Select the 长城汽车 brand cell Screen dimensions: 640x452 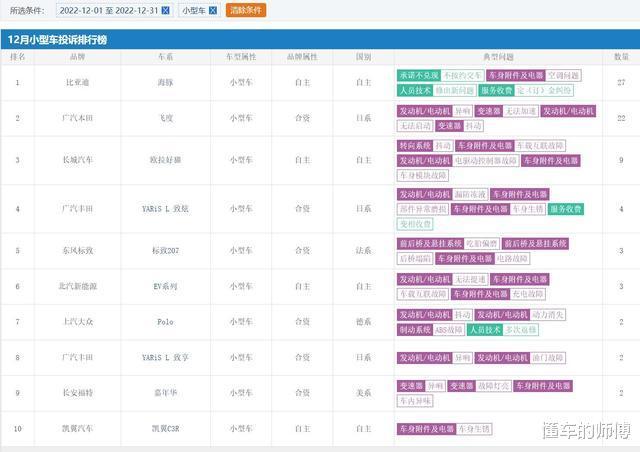[x=78, y=160]
